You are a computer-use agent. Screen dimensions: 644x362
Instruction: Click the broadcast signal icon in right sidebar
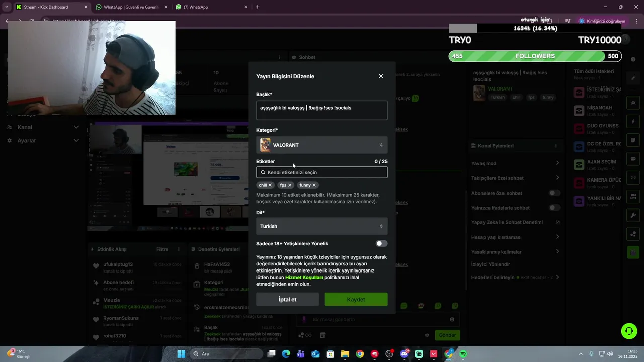click(633, 177)
